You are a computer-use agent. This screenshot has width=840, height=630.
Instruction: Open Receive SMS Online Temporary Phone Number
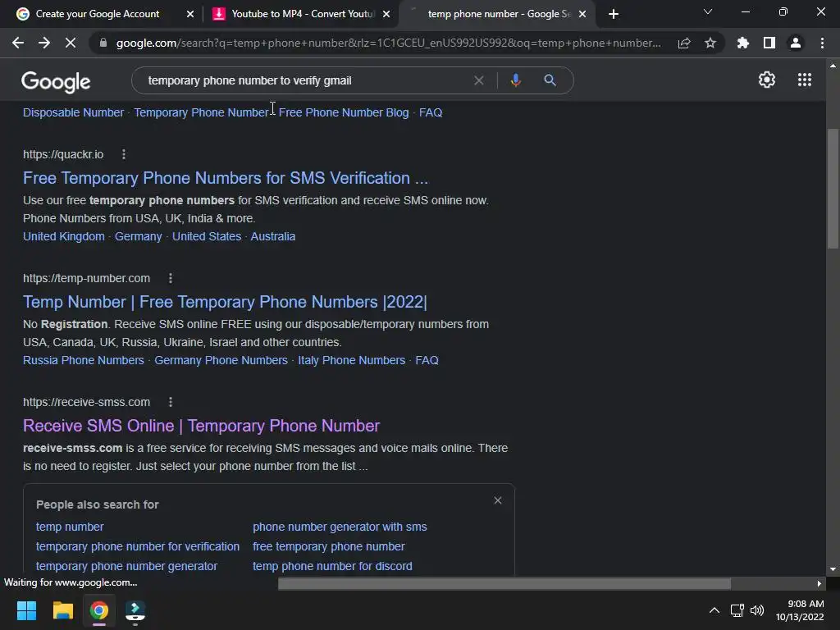tap(202, 426)
